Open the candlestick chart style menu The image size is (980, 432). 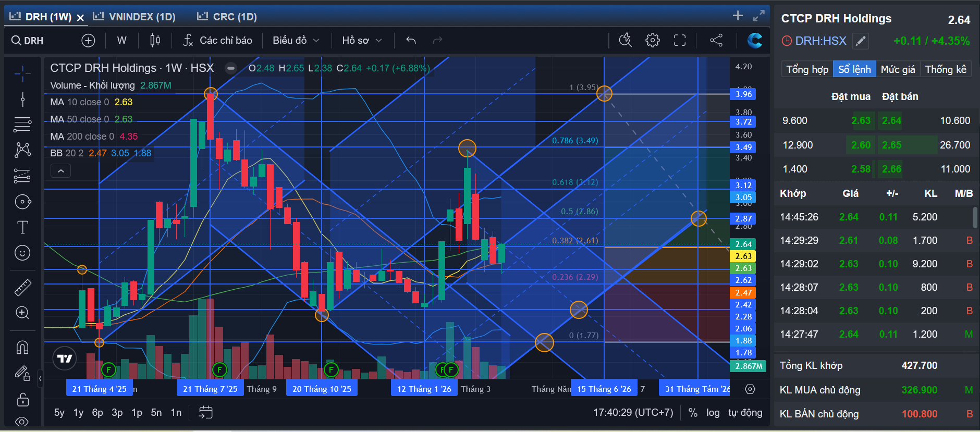coord(155,41)
